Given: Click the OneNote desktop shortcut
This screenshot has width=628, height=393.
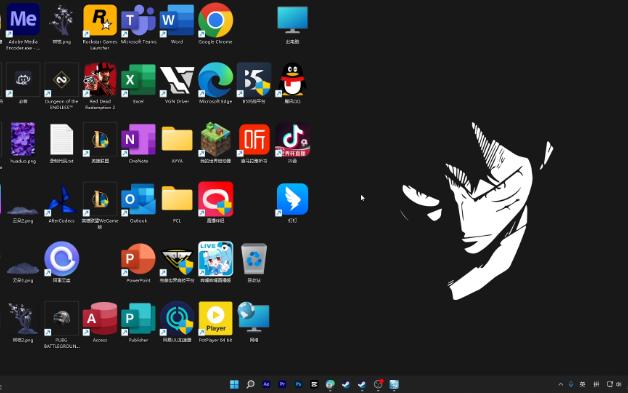Looking at the screenshot, I should [138, 143].
